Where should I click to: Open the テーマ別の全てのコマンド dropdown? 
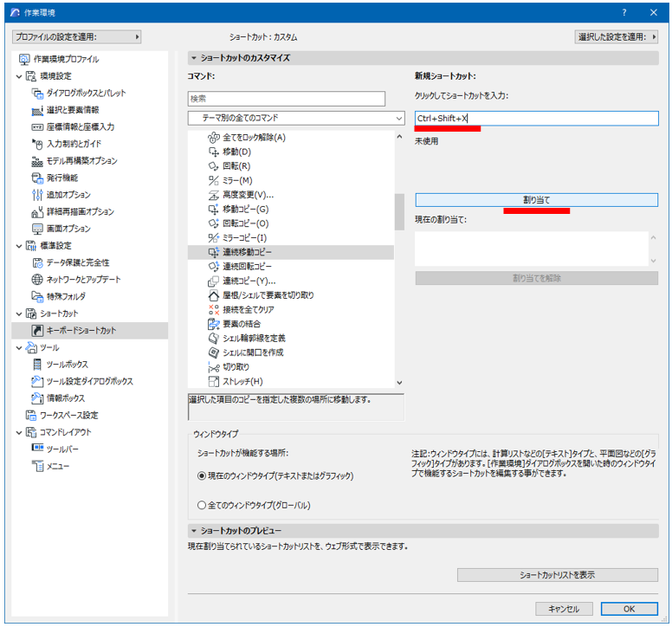pyautogui.click(x=296, y=118)
